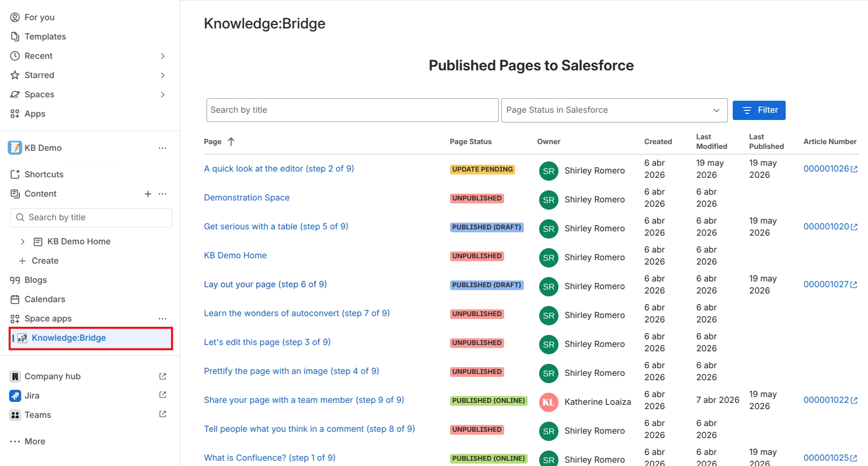Open Company hub external link icon
868x466 pixels.
click(163, 376)
